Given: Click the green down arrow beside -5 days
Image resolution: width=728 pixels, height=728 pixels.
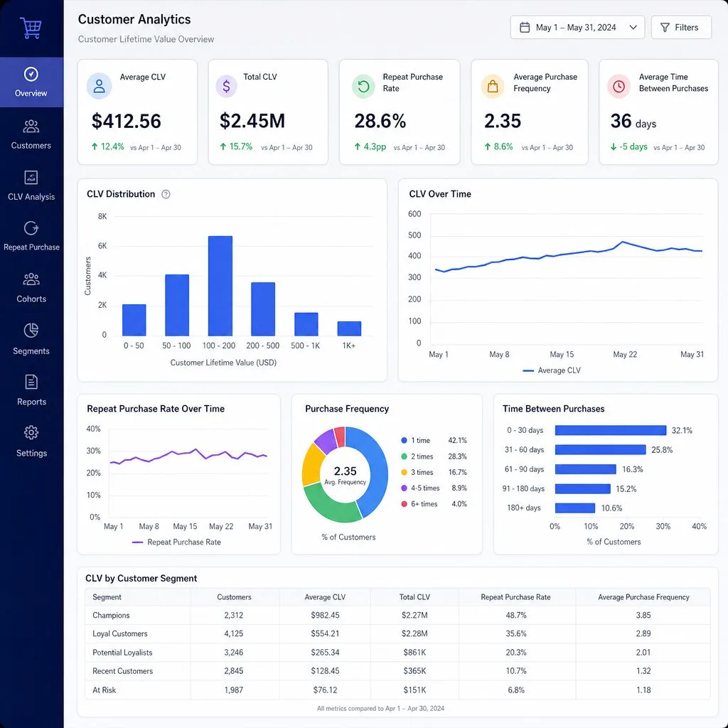Looking at the screenshot, I should point(614,147).
